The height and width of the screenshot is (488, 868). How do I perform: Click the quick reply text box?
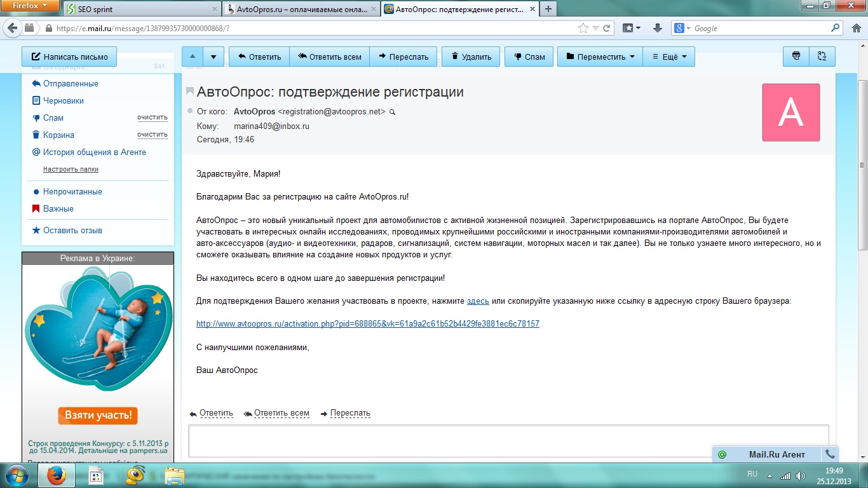pos(508,440)
